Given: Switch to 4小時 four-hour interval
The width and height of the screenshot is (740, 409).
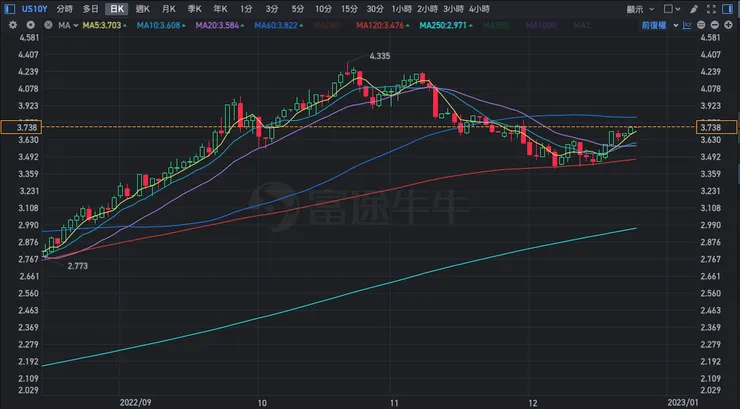Looking at the screenshot, I should 479,9.
